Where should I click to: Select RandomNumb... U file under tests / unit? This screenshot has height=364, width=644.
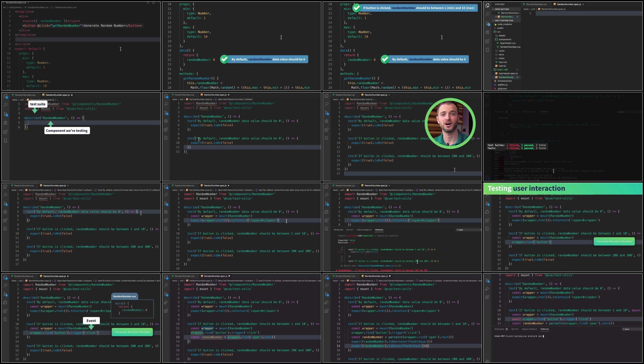507,77
